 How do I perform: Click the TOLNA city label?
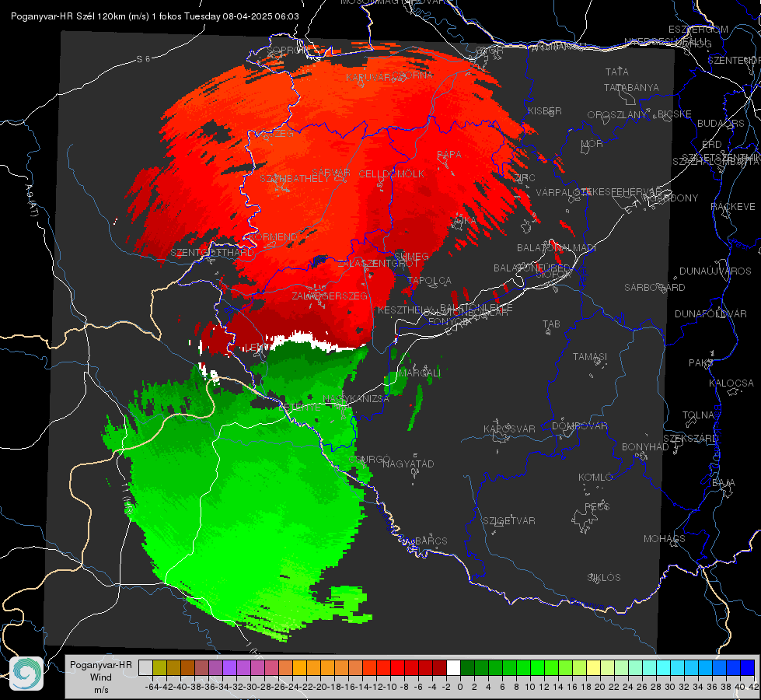698,415
